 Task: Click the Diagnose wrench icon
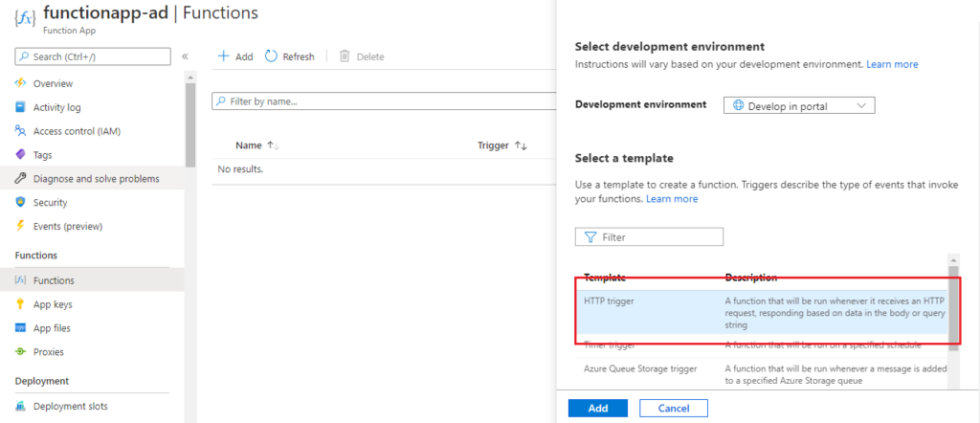[x=21, y=178]
